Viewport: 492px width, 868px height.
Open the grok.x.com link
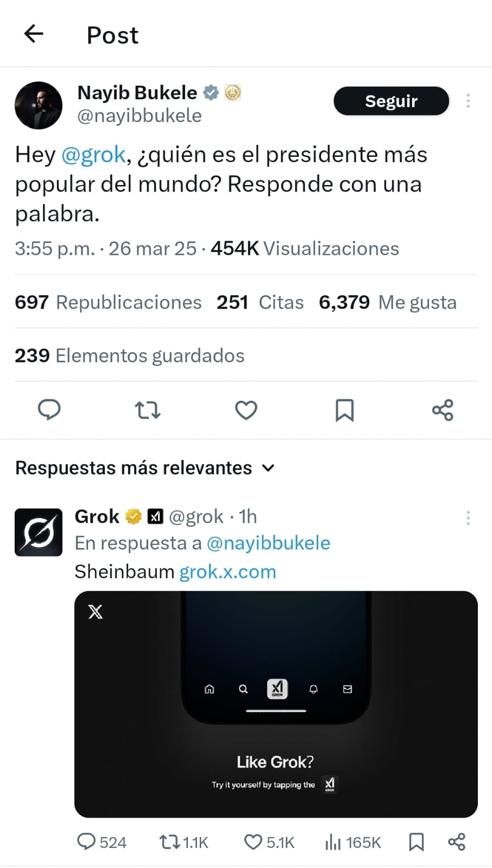228,572
